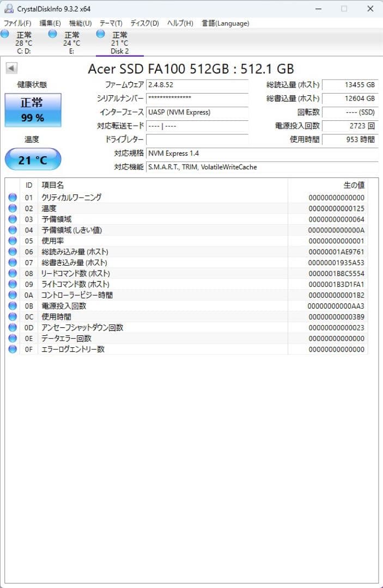Viewport: 383px width, 588px height.
Task: Click status orb of 総読み込み量 (ホスト) row
Action: click(x=13, y=252)
